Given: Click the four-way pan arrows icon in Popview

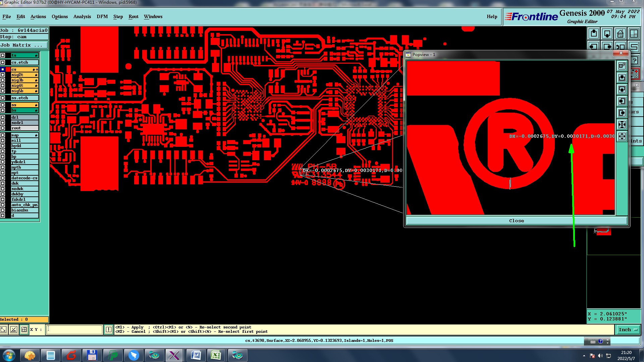Looking at the screenshot, I should tap(622, 136).
